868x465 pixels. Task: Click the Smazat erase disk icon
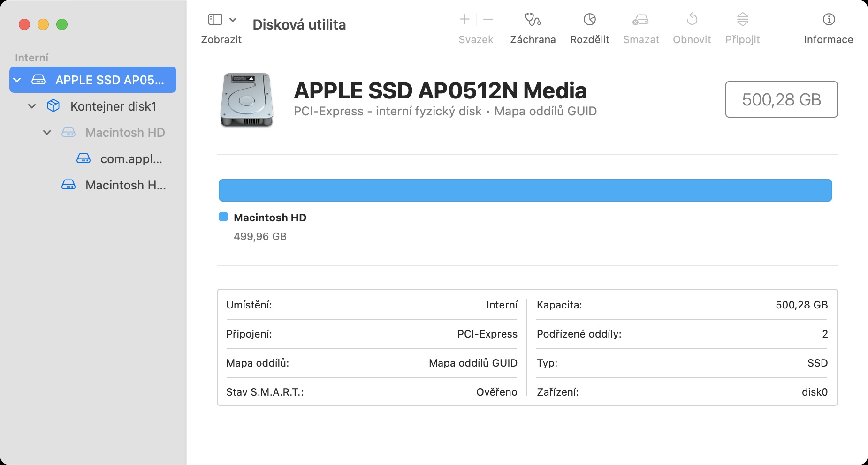pyautogui.click(x=640, y=20)
